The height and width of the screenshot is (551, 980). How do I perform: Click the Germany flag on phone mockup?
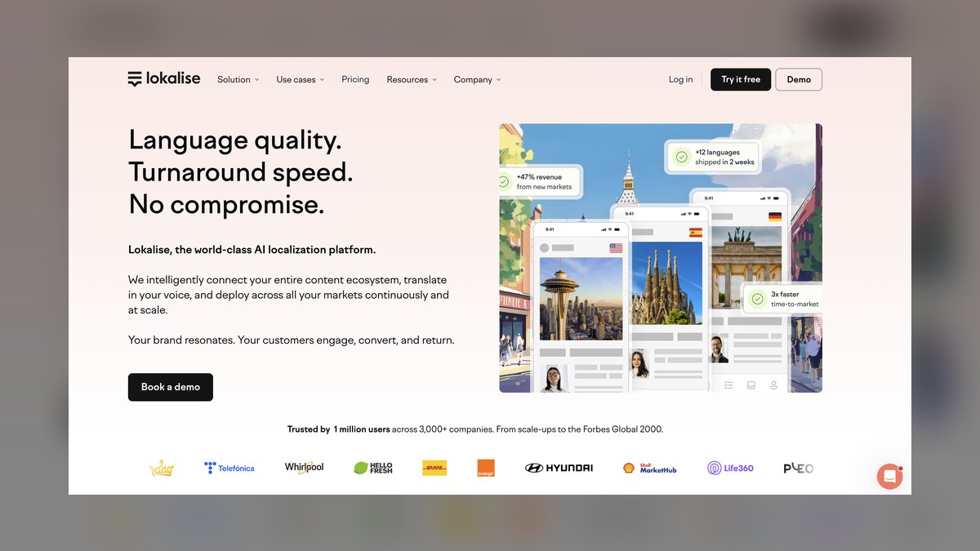click(775, 216)
